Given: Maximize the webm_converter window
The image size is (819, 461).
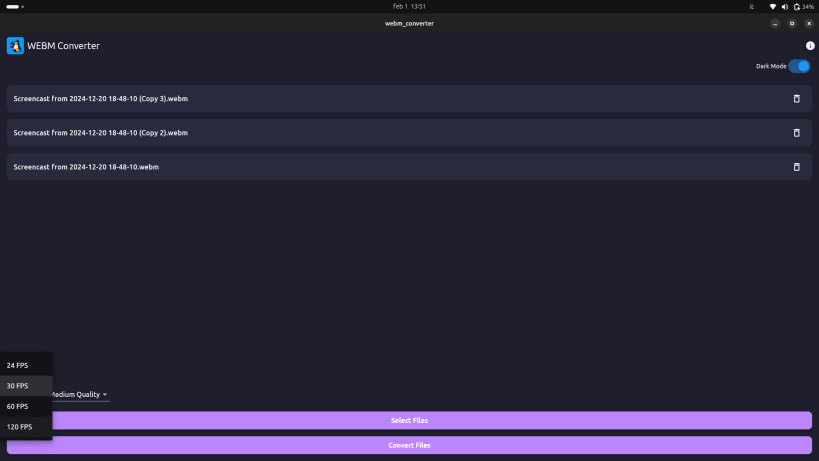Looking at the screenshot, I should click(792, 23).
